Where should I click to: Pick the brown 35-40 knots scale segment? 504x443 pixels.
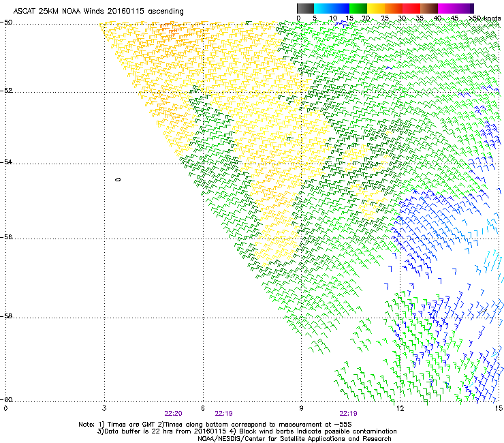click(x=429, y=8)
